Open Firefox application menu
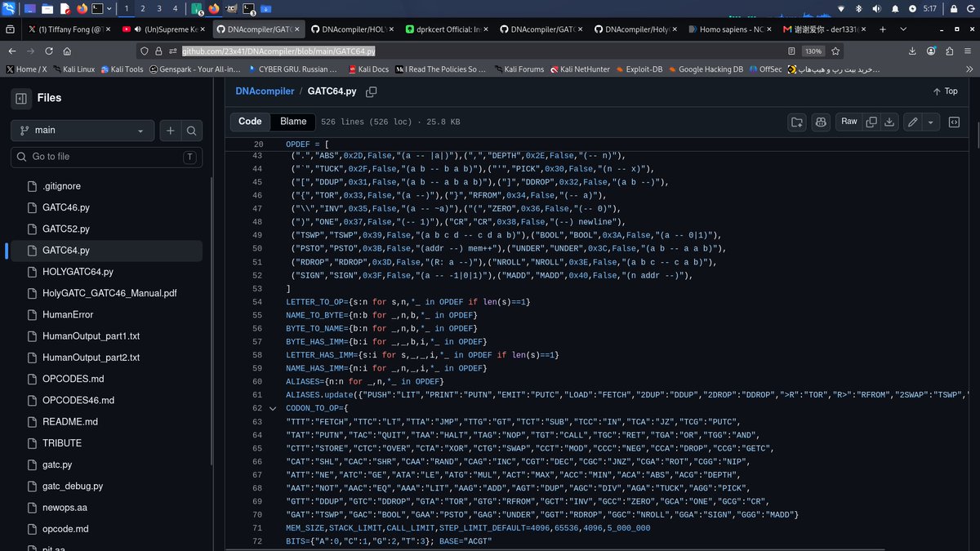The width and height of the screenshot is (980, 551). (x=968, y=51)
